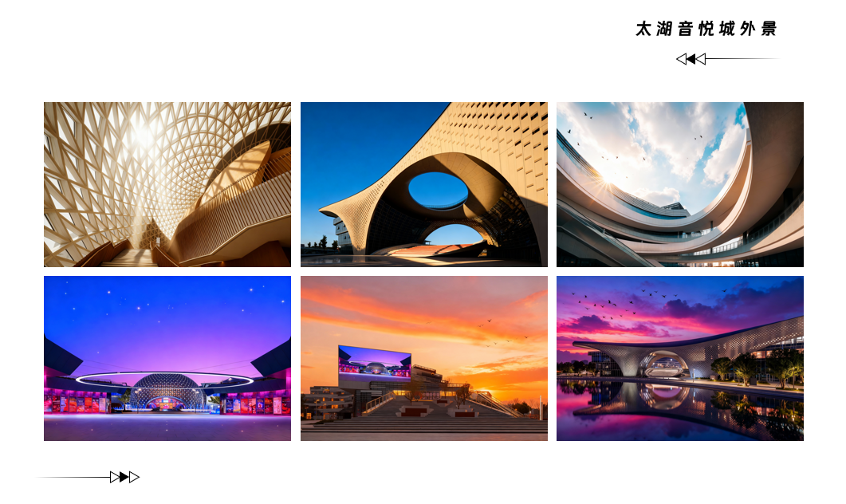The image size is (846, 504).
Task: Open the curved arch building blue sky photo
Action: click(x=424, y=184)
